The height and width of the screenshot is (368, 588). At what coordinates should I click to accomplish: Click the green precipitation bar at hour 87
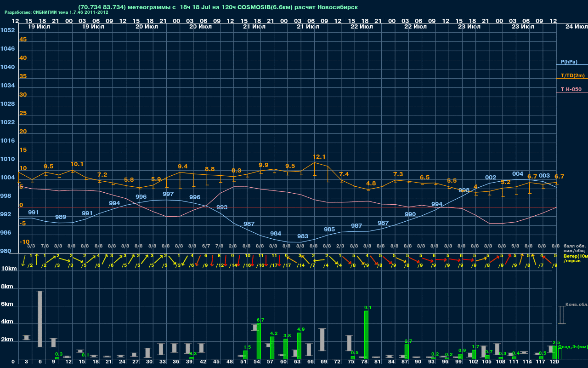coord(407,352)
